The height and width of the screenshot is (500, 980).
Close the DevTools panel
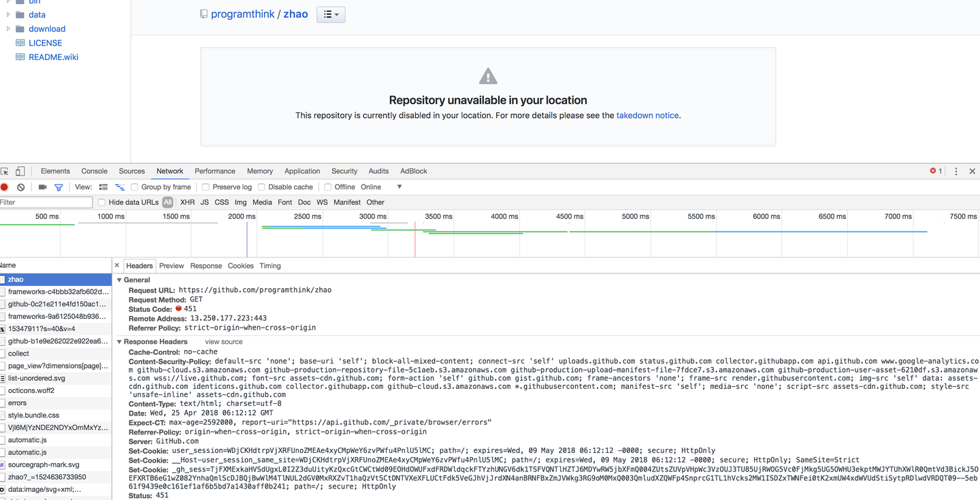pos(973,172)
